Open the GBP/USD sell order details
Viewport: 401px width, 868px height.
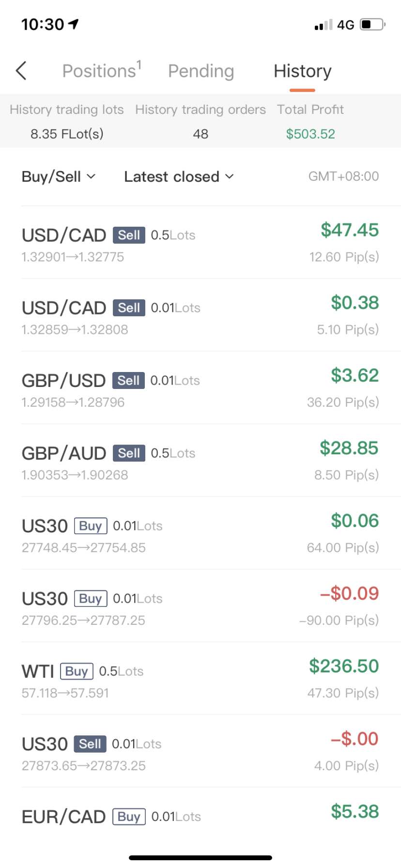tap(200, 388)
